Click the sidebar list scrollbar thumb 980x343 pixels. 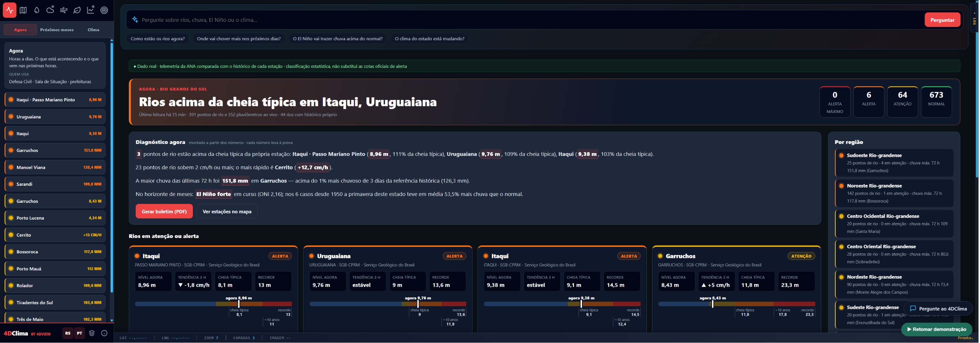tap(112, 167)
